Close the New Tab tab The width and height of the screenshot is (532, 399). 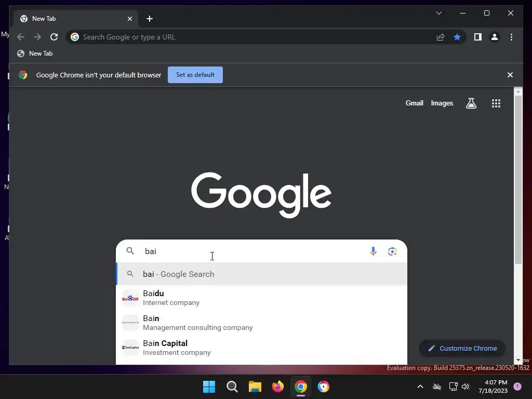(129, 19)
